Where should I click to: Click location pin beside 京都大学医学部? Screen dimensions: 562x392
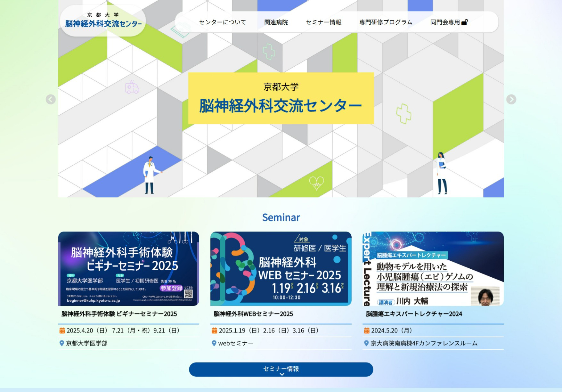(62, 343)
